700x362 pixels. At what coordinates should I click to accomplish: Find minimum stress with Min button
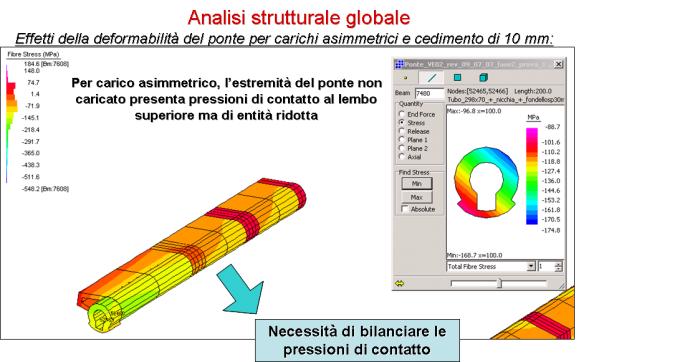(x=417, y=183)
